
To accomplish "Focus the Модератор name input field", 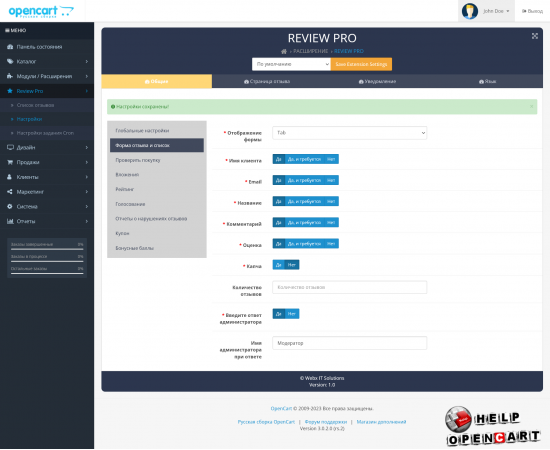I will (x=349, y=343).
